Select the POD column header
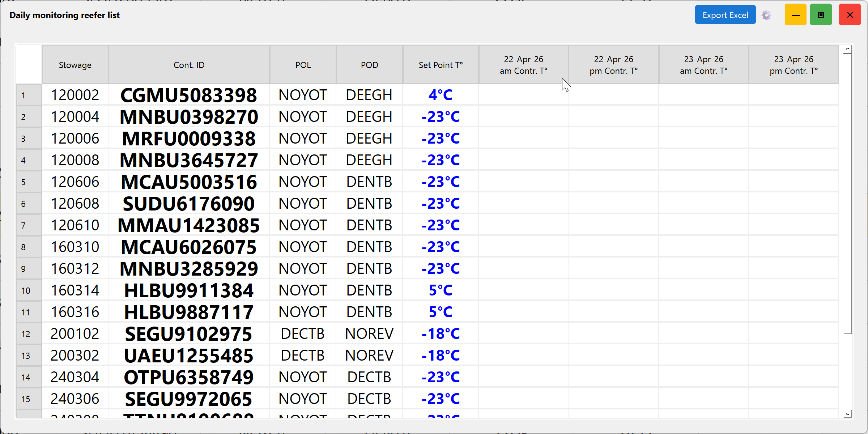 (369, 65)
